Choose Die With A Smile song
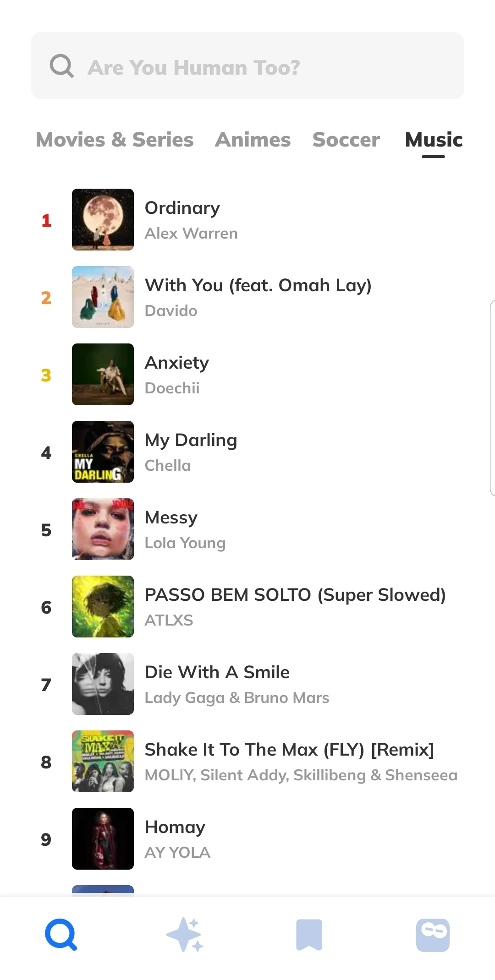 217,672
